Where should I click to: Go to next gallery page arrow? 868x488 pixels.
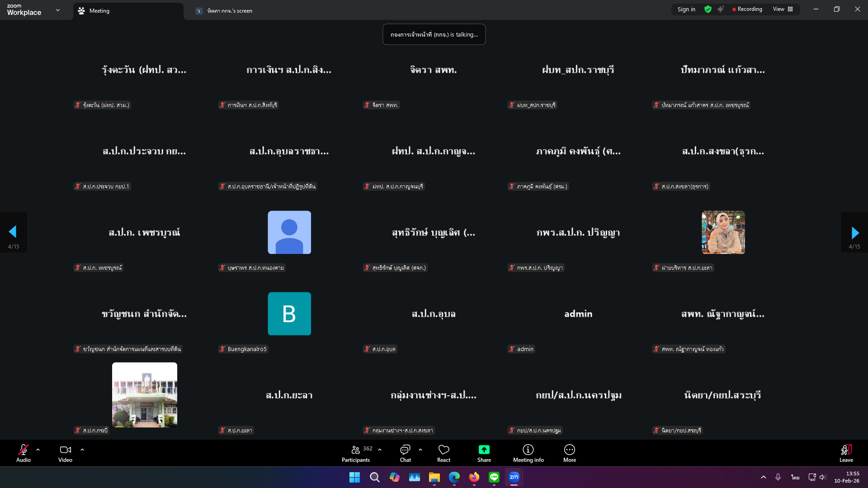coord(854,233)
